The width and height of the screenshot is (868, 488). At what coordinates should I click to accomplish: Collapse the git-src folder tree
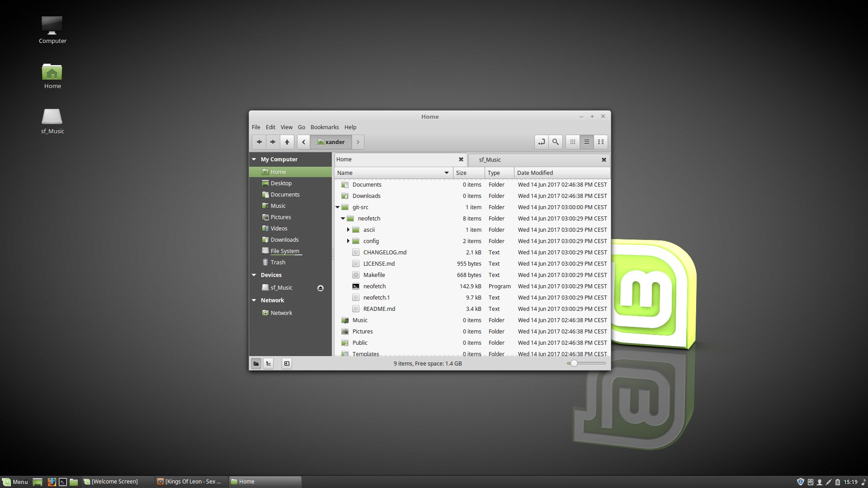338,207
